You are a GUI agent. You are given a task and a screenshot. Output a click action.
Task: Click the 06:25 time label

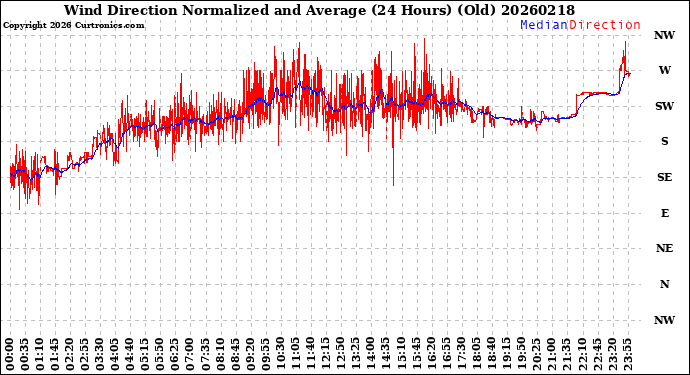click(175, 355)
